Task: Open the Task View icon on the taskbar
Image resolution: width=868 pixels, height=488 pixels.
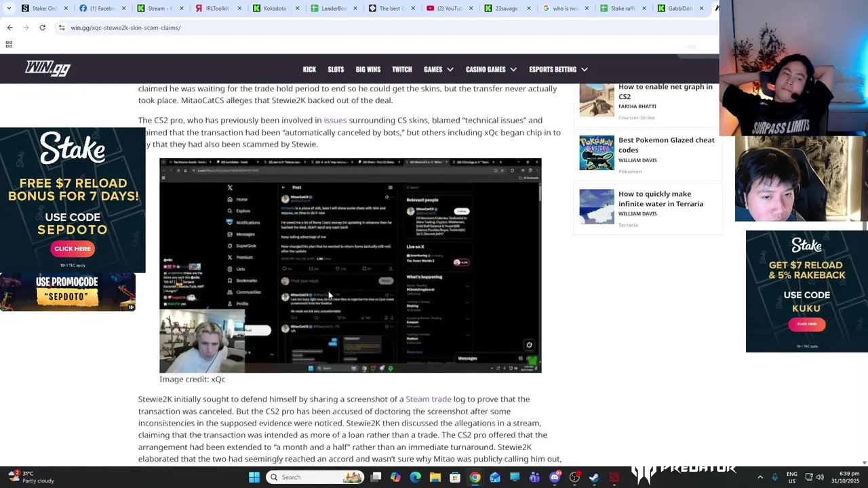Action: 376,477
